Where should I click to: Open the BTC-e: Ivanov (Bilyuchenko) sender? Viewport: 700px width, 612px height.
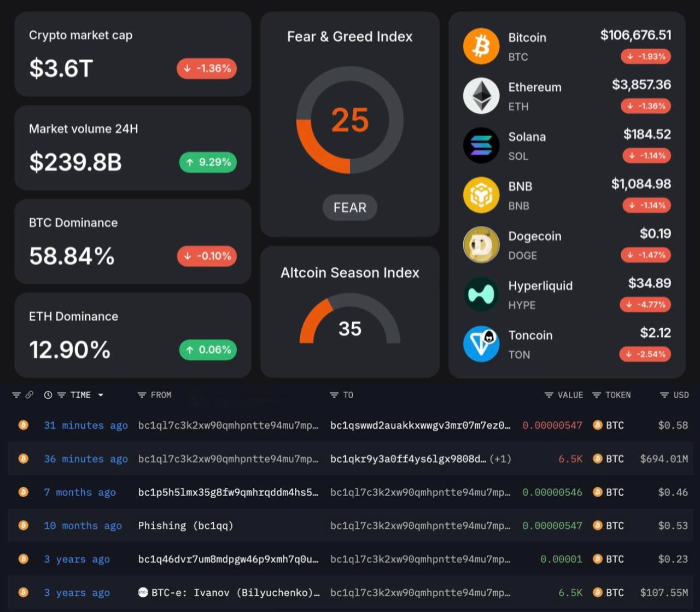[229, 593]
